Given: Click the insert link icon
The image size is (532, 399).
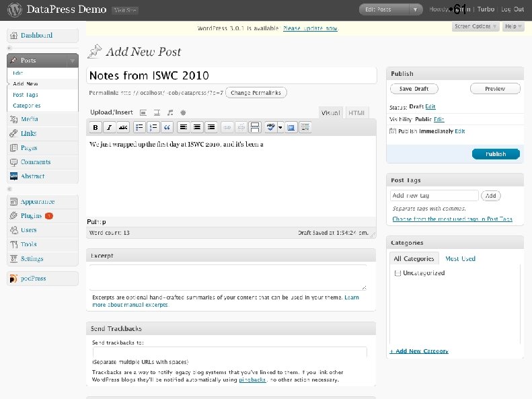Looking at the screenshot, I should click(x=227, y=127).
